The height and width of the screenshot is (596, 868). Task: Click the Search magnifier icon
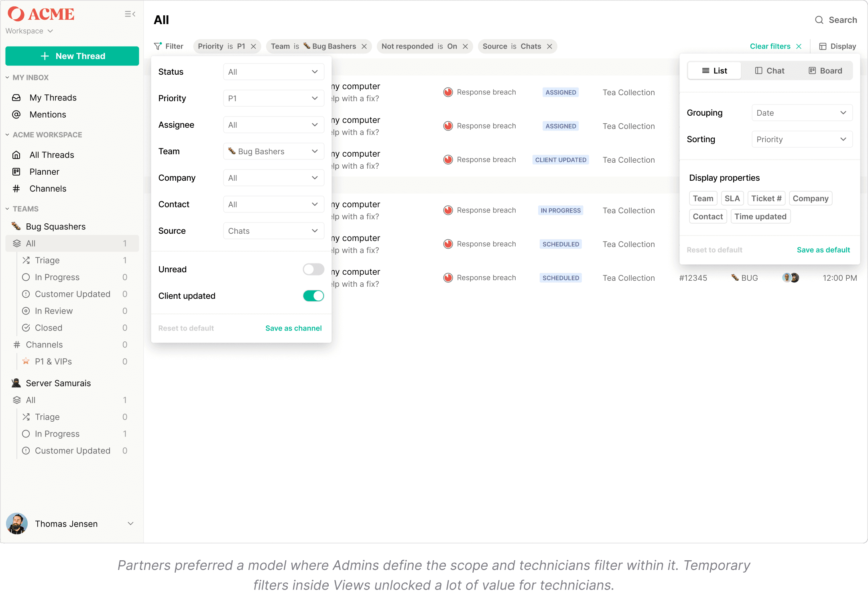[819, 20]
